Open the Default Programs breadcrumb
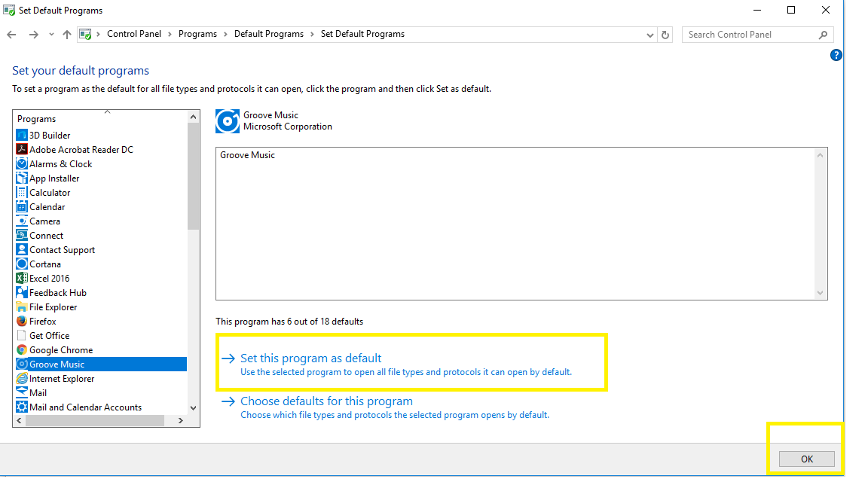868x488 pixels. 269,34
